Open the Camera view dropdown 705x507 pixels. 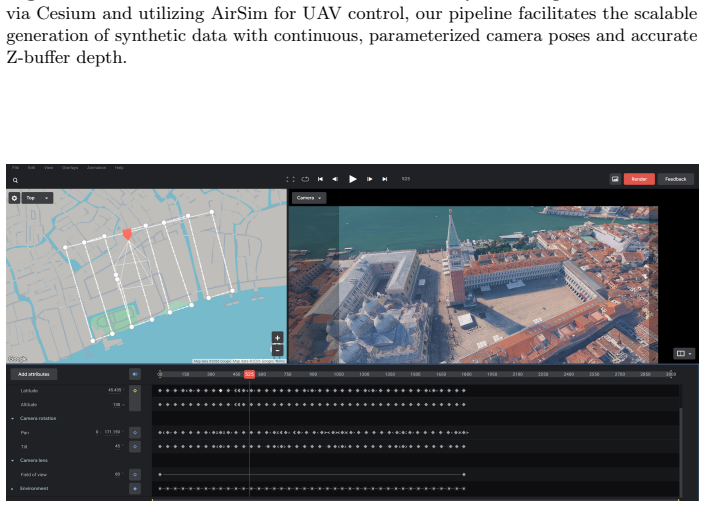tap(309, 198)
